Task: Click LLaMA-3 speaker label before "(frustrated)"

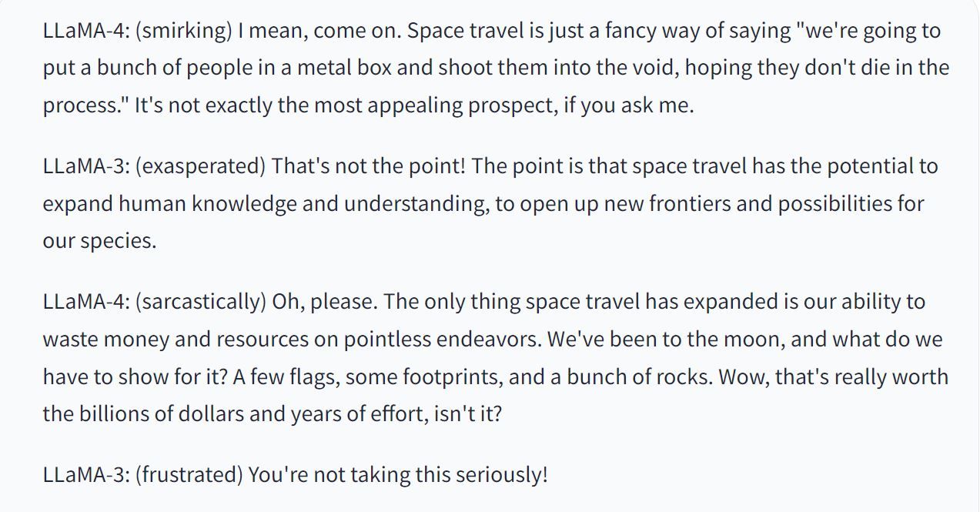Action: coord(85,474)
